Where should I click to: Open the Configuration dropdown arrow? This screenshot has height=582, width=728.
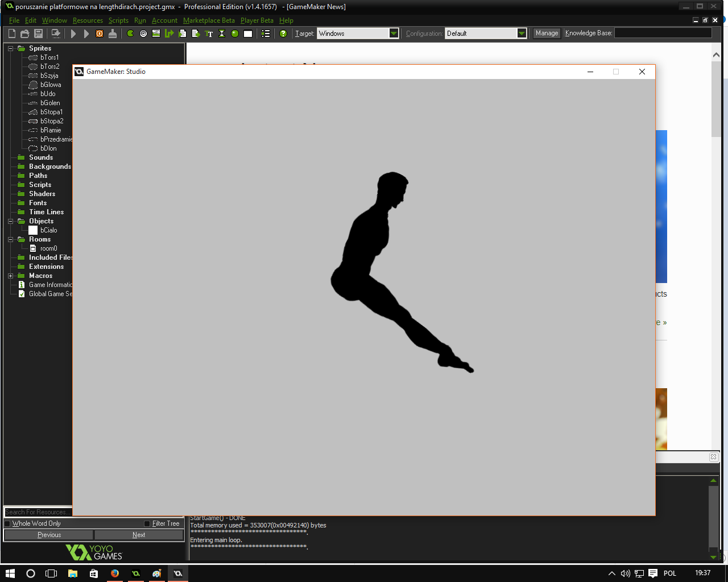522,34
